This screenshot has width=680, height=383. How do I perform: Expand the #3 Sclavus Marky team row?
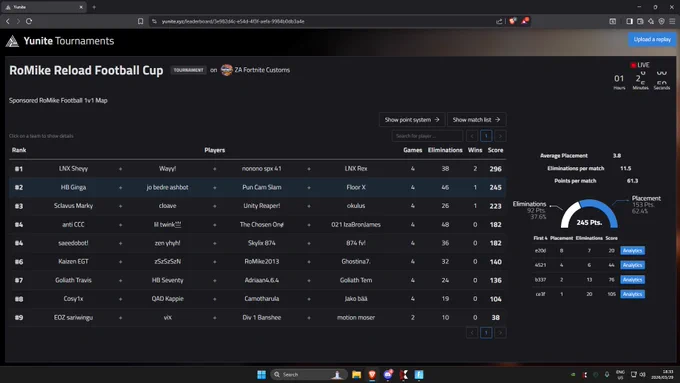tap(257, 206)
